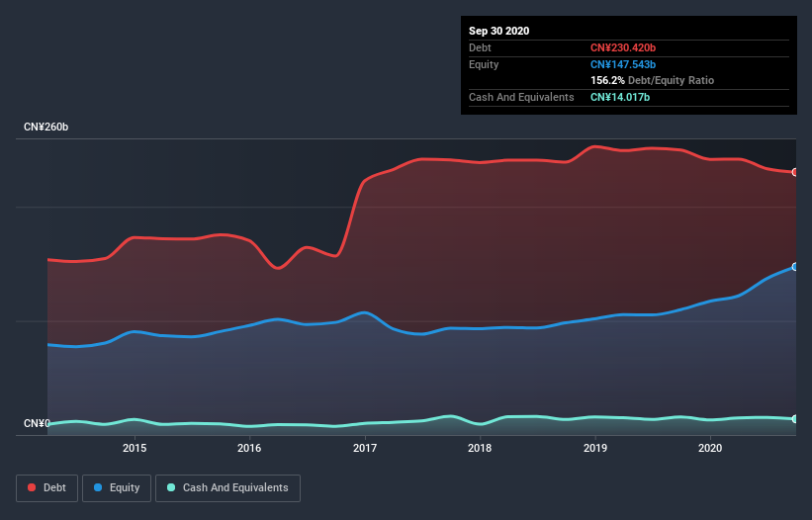
Task: Click the CN¥0 y-axis label
Action: tap(37, 423)
